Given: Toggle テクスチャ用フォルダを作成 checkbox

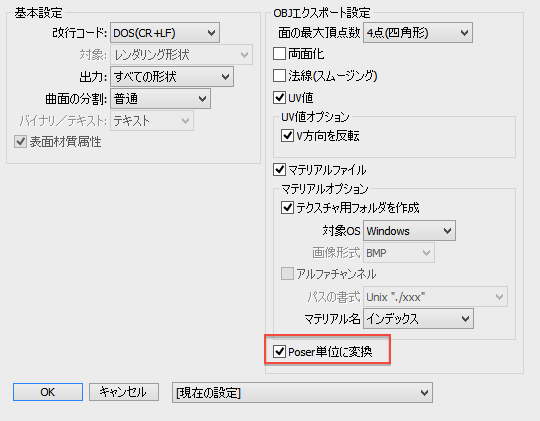Looking at the screenshot, I should tap(287, 208).
